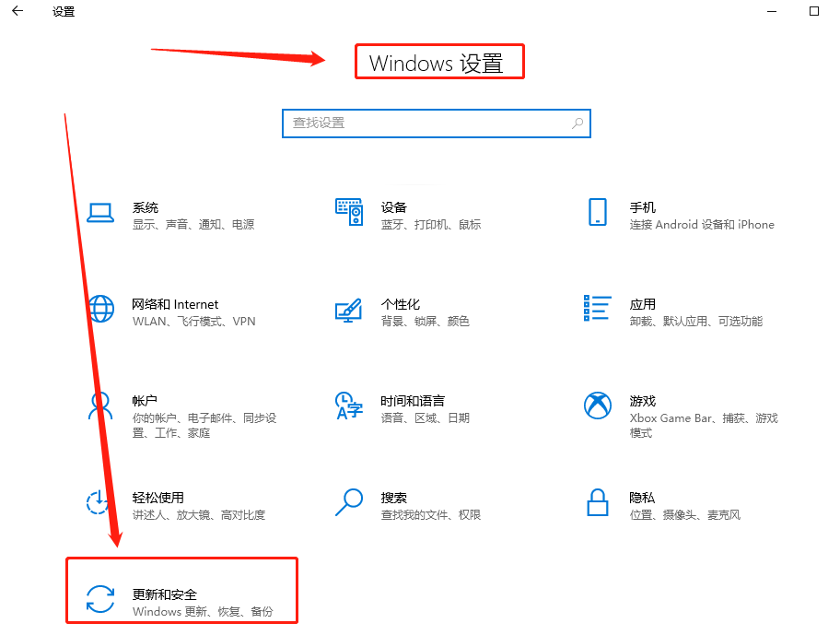This screenshot has height=635, width=840.
Task: Click the search magnifier in 查找设置 box
Action: click(x=577, y=123)
